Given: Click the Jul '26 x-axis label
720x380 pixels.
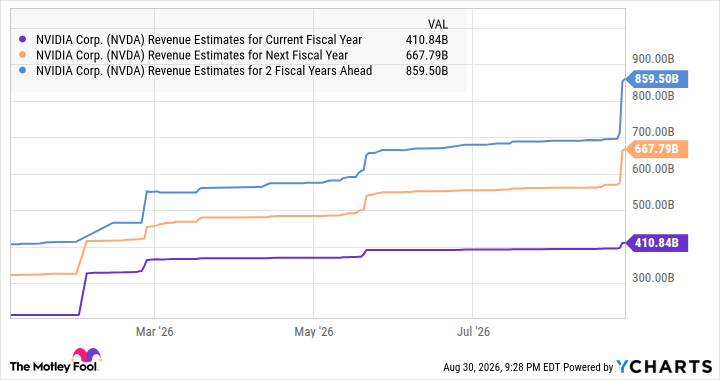Looking at the screenshot, I should point(473,332).
